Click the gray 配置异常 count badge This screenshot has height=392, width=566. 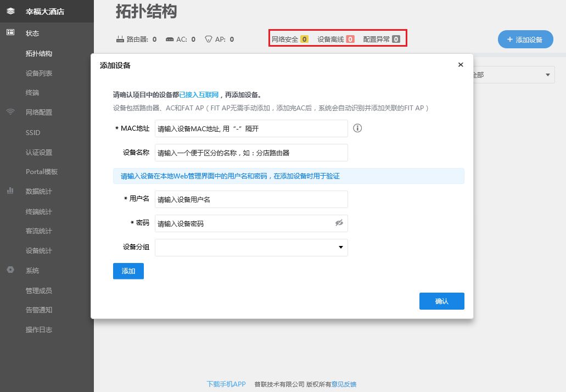396,39
